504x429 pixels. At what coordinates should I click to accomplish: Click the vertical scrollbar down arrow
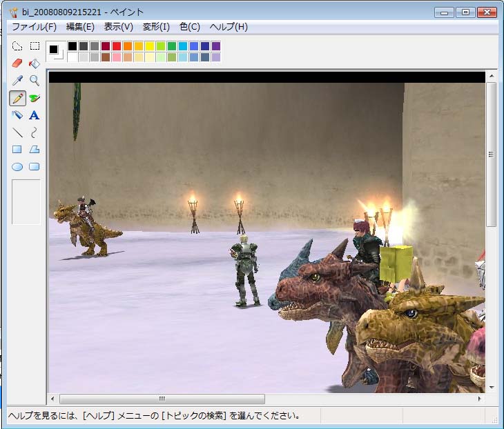(x=492, y=388)
